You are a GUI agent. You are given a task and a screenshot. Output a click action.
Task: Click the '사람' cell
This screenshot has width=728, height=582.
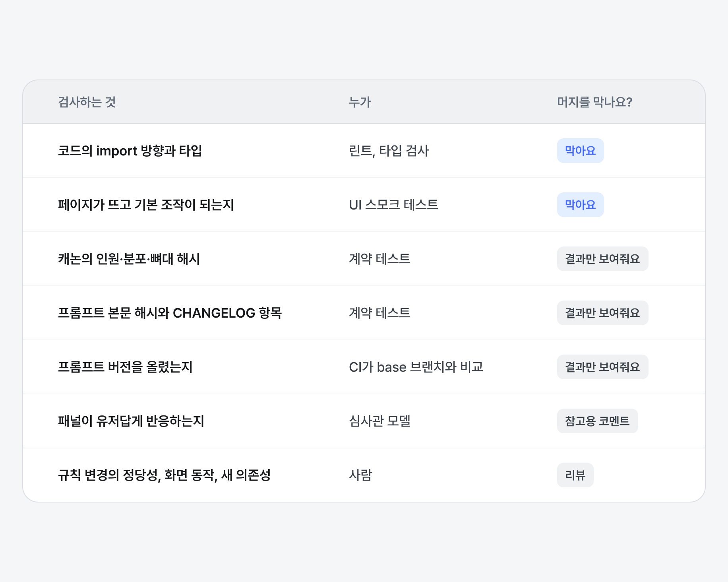[360, 475]
